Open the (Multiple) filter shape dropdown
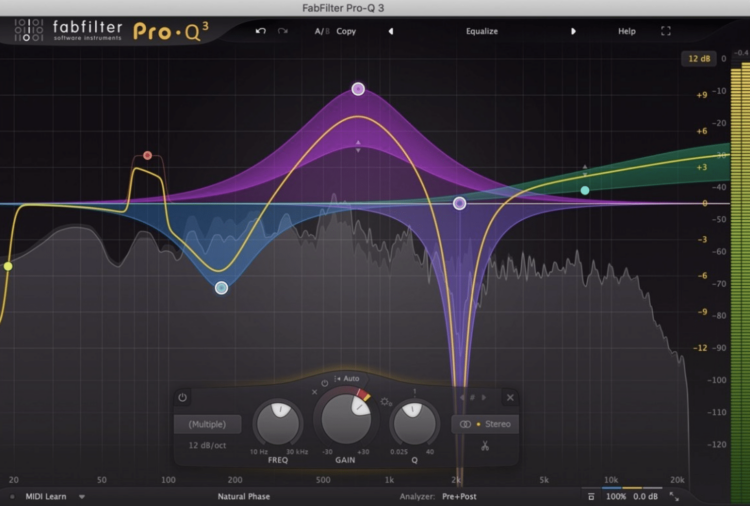This screenshot has width=750, height=506. [x=207, y=424]
